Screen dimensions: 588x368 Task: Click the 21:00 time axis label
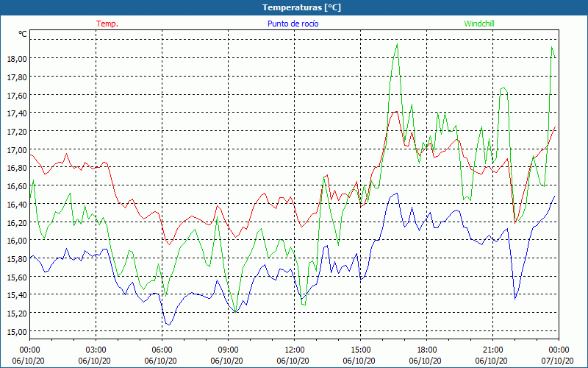(x=492, y=350)
